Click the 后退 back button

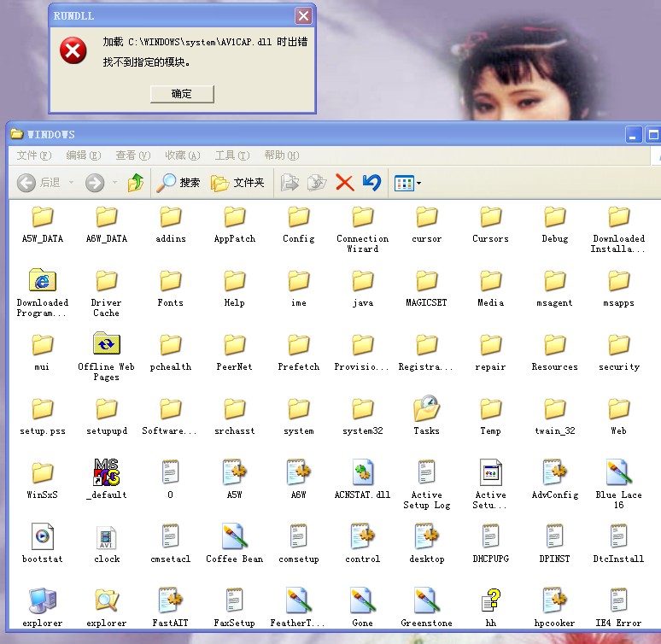tap(38, 183)
